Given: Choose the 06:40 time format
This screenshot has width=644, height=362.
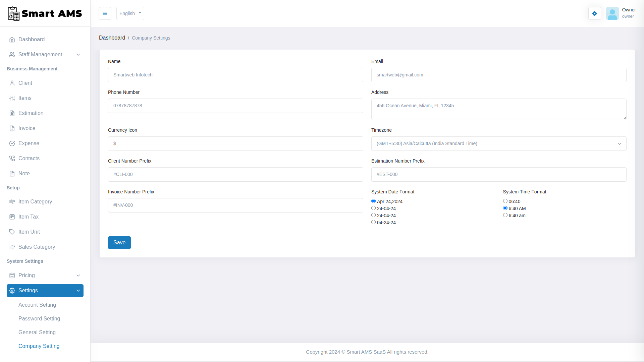Looking at the screenshot, I should click(505, 201).
